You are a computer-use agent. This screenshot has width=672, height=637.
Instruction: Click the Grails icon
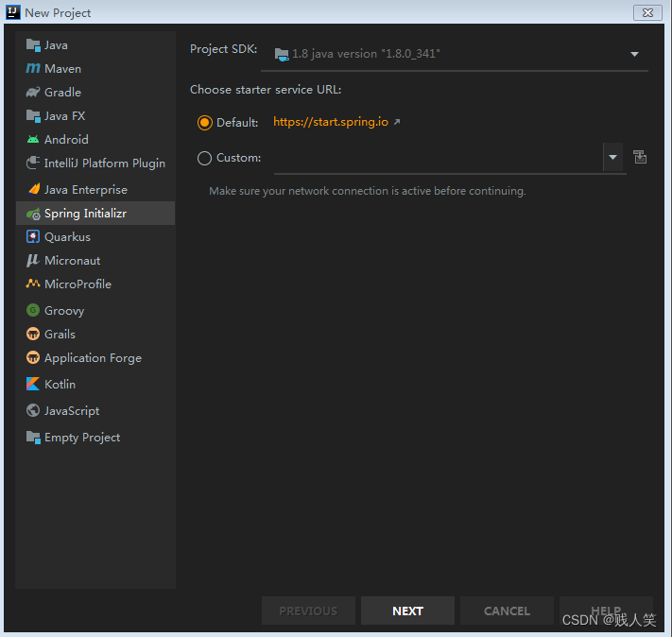(33, 334)
